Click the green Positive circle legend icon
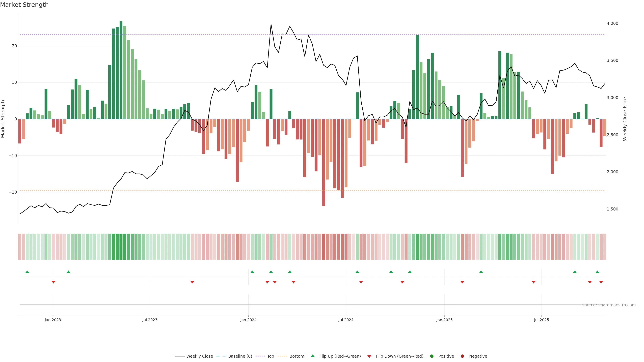Image resolution: width=644 pixels, height=362 pixels. point(432,356)
